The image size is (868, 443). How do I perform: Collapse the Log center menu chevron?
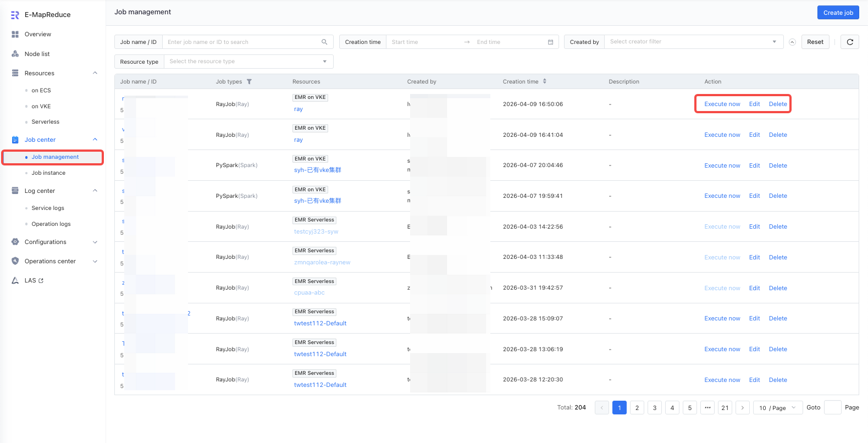[95, 191]
